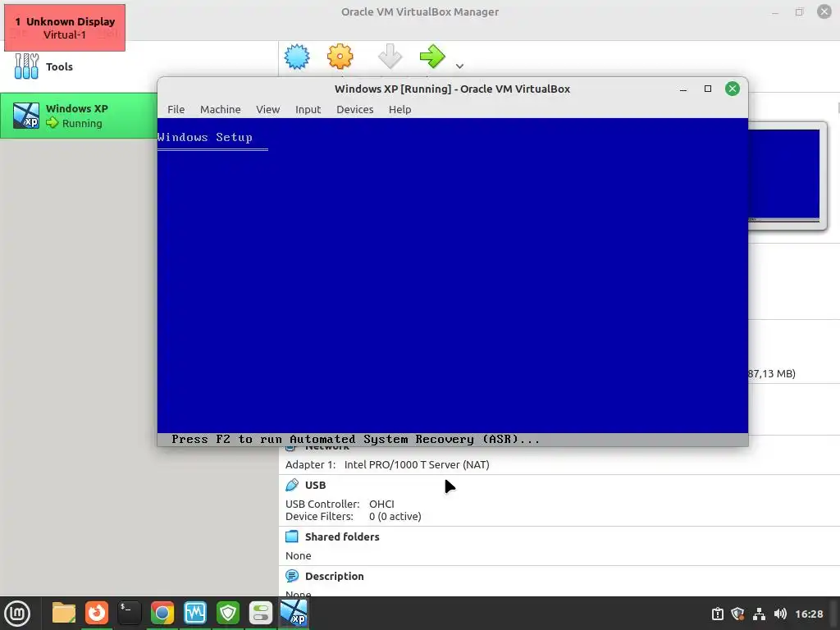Image resolution: width=840 pixels, height=630 pixels.
Task: Click the green shield taskbar icon
Action: click(x=228, y=614)
